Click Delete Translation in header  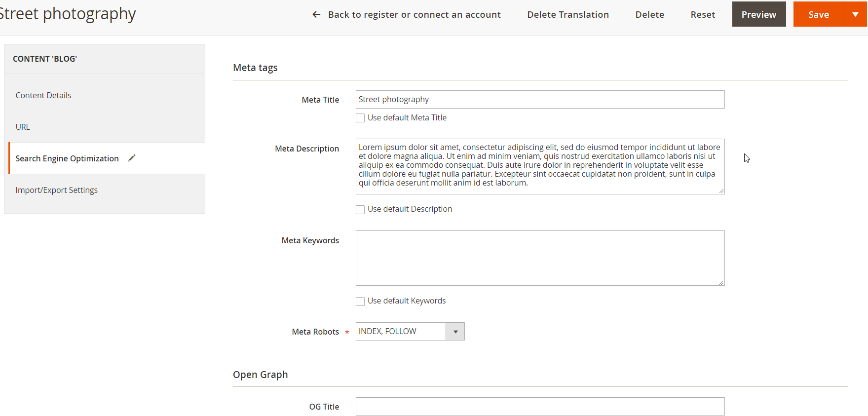pos(568,15)
